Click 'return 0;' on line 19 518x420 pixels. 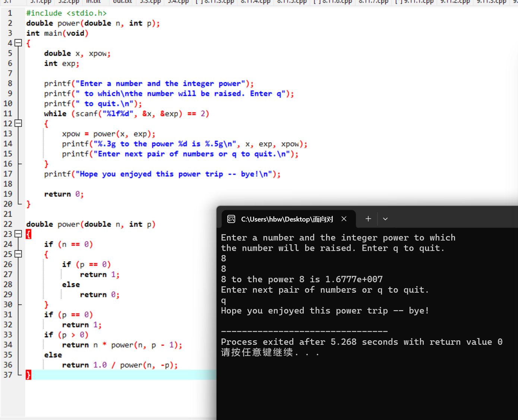64,194
